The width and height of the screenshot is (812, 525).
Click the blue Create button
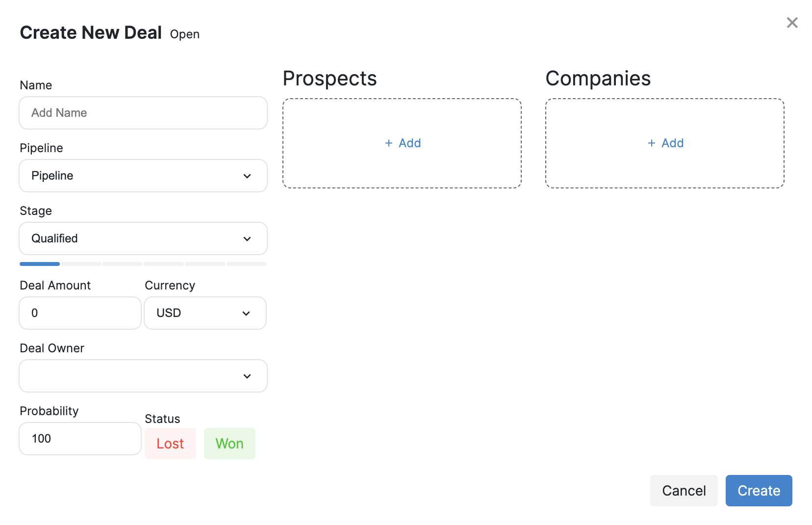tap(759, 491)
